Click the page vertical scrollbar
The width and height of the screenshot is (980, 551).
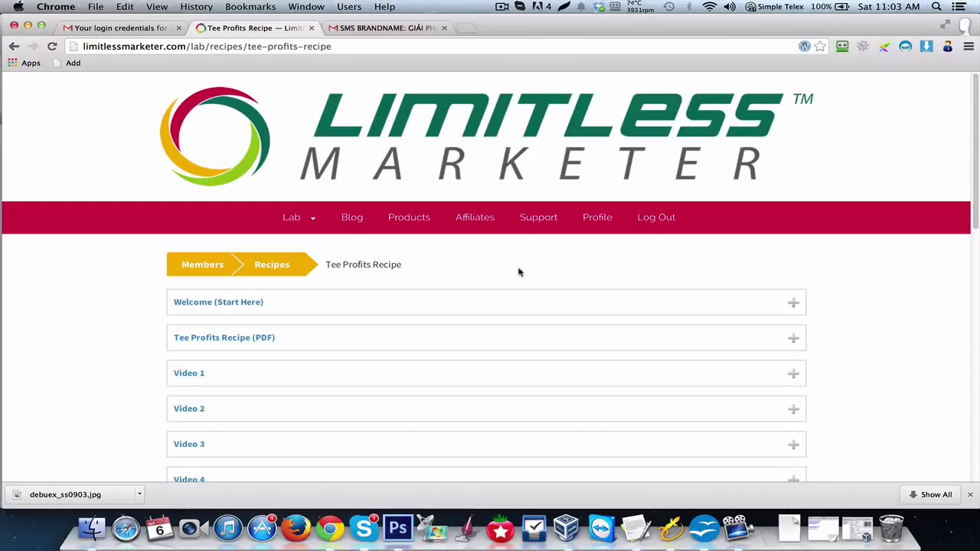[975, 153]
